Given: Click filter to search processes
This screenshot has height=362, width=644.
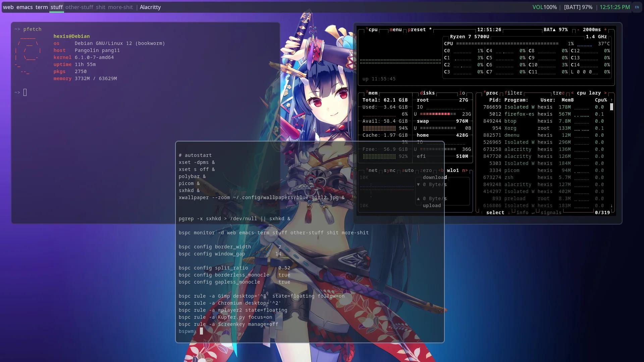Looking at the screenshot, I should click(513, 93).
